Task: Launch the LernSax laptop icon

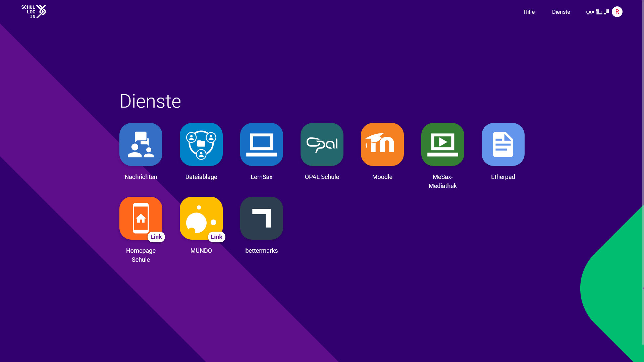Action: (262, 144)
